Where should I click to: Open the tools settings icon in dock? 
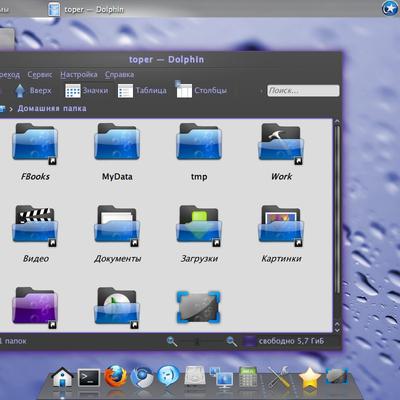pyautogui.click(x=278, y=378)
